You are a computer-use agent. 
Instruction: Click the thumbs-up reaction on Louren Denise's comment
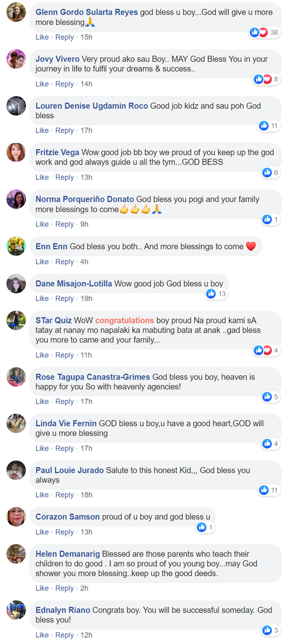[264, 126]
